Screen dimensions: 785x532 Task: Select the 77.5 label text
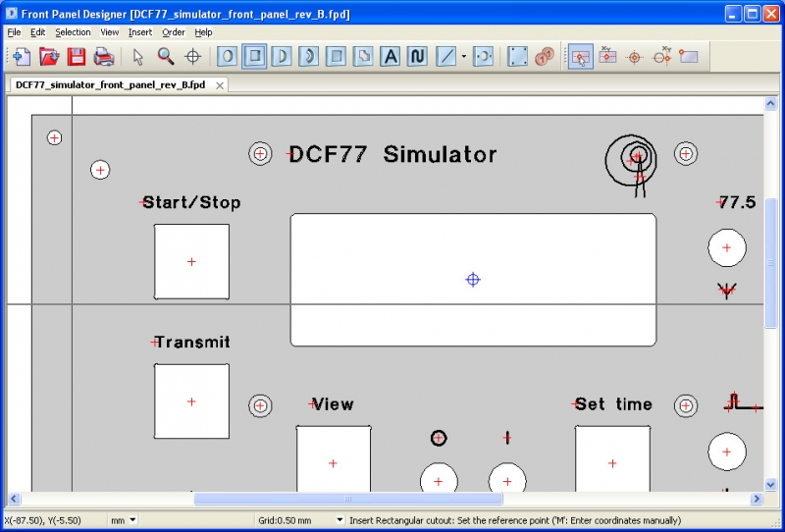[x=738, y=202]
